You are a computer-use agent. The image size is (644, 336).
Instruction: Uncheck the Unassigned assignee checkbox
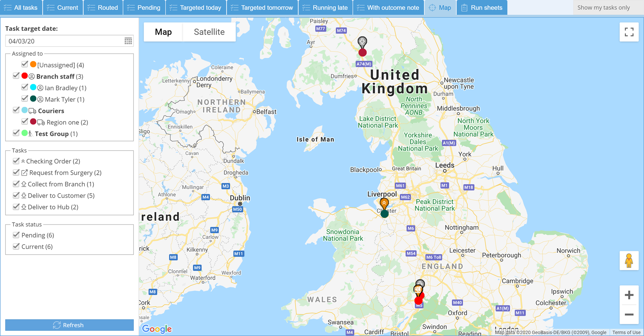(x=24, y=64)
